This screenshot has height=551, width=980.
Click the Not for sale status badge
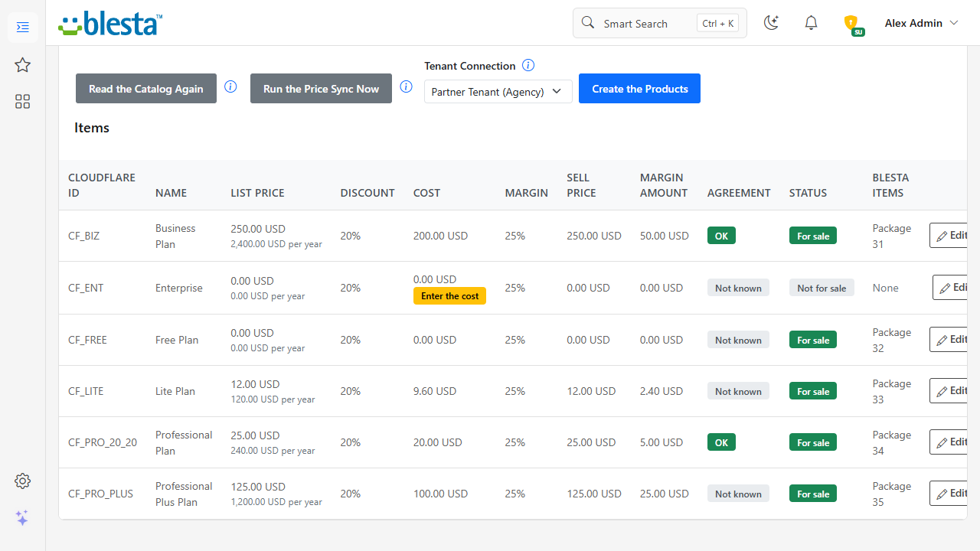pyautogui.click(x=822, y=288)
